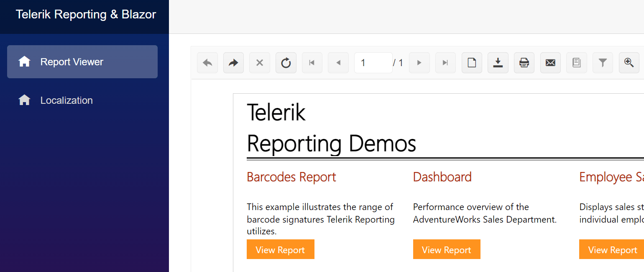Print the report
This screenshot has width=644, height=272.
click(x=524, y=63)
